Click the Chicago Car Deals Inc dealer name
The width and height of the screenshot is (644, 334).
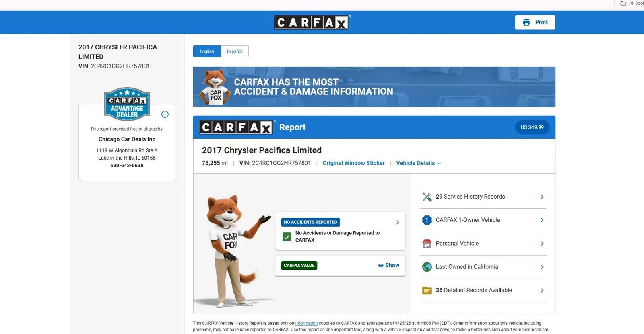click(x=127, y=139)
